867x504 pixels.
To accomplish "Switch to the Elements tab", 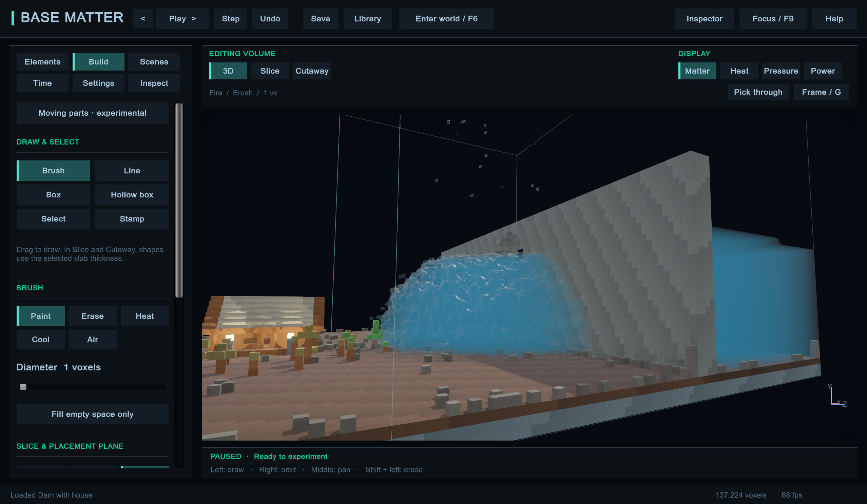I will (42, 62).
